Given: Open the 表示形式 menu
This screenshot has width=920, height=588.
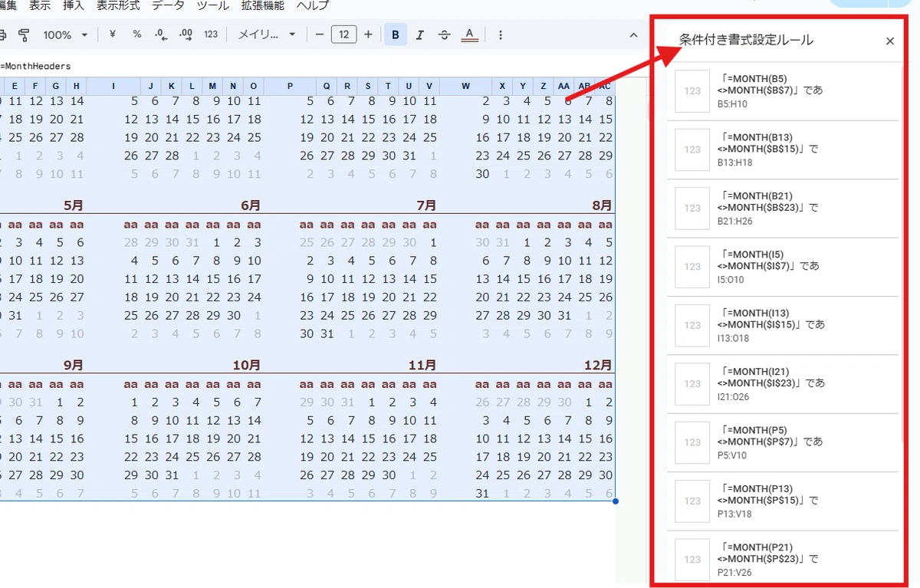Looking at the screenshot, I should click(x=118, y=5).
